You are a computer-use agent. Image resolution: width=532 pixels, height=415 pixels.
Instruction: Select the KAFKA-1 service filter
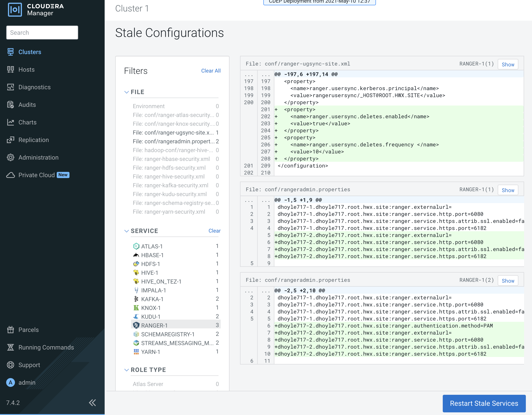[152, 299]
